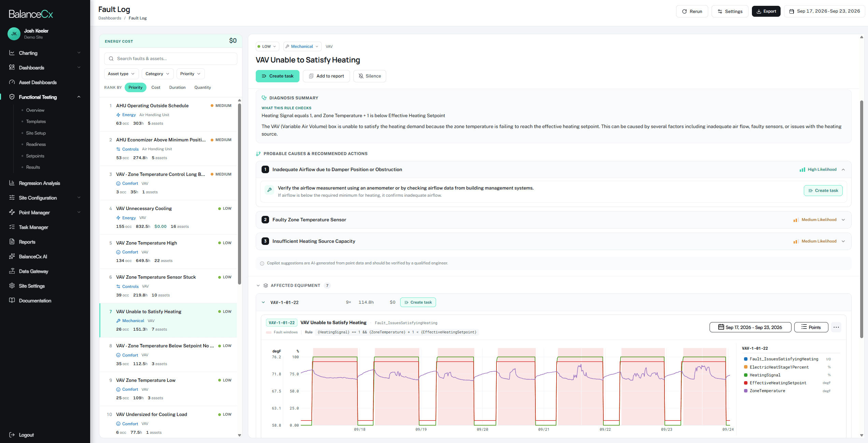868x443 pixels.
Task: Open the Reports document icon
Action: click(12, 242)
